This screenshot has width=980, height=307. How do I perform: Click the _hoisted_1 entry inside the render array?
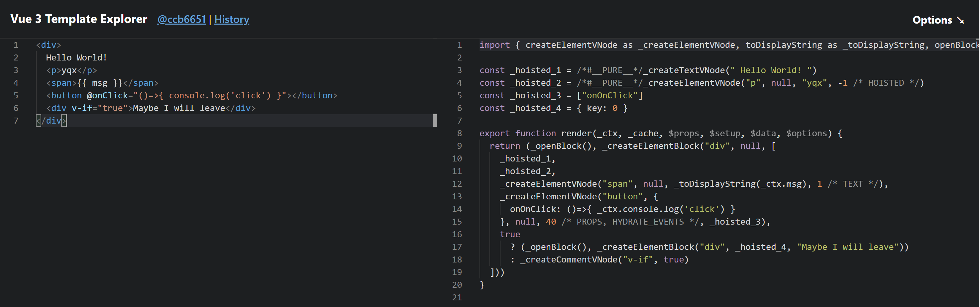click(x=527, y=158)
